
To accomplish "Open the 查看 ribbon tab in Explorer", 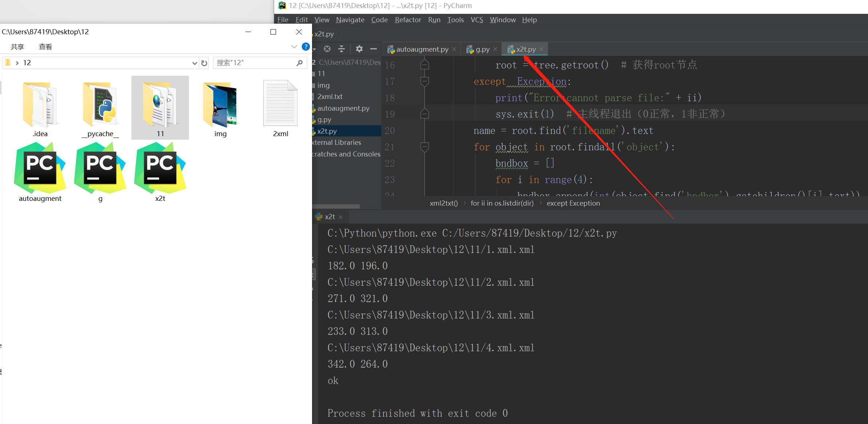I will 45,47.
